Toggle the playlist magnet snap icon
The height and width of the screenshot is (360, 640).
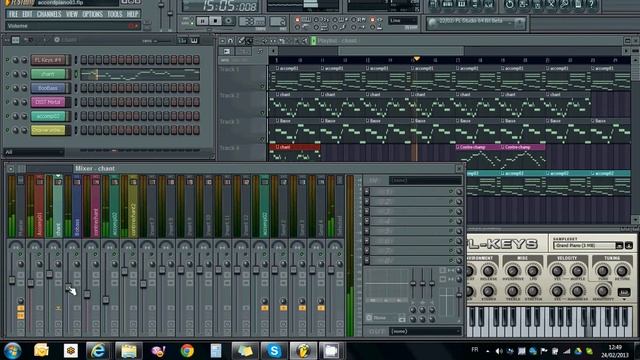click(x=231, y=41)
